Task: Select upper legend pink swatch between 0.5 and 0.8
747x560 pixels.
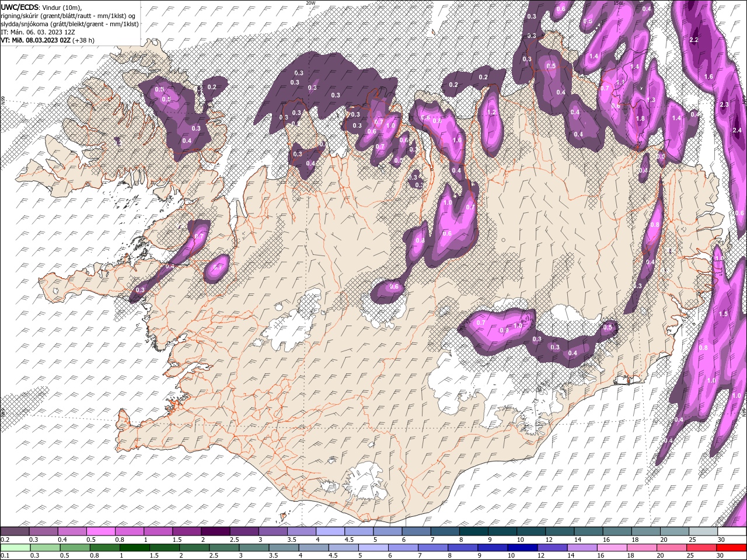Action: pyautogui.click(x=100, y=531)
